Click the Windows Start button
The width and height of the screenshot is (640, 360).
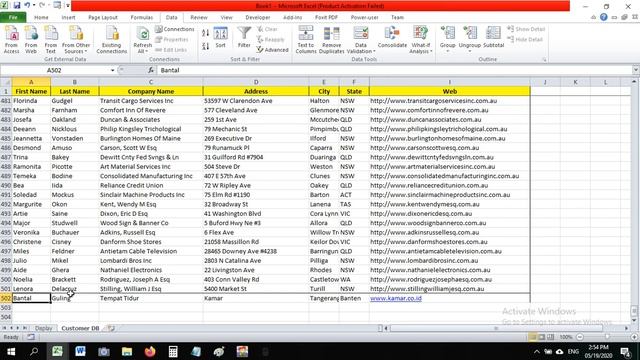(11, 351)
